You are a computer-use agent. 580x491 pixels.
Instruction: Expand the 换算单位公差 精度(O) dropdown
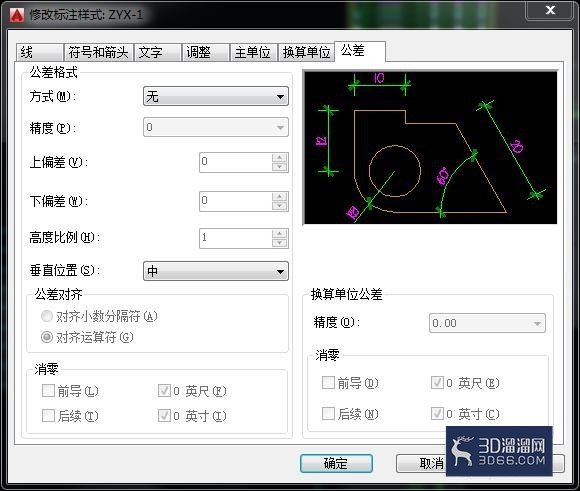(x=487, y=323)
